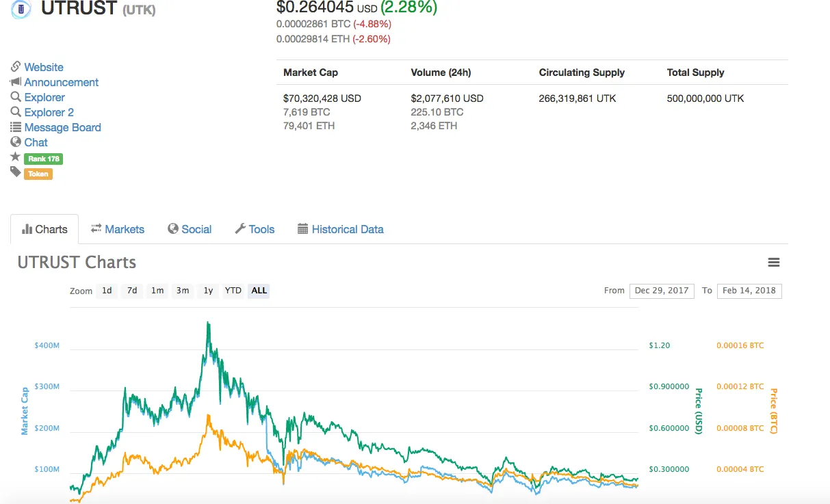Image resolution: width=830 pixels, height=504 pixels.
Task: Open the Explorer link
Action: tap(44, 97)
